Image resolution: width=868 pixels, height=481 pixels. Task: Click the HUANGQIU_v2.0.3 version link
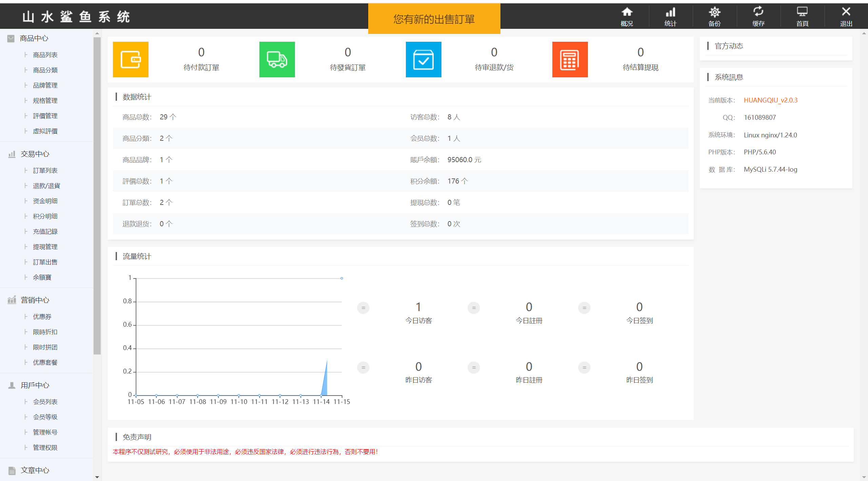pyautogui.click(x=770, y=100)
